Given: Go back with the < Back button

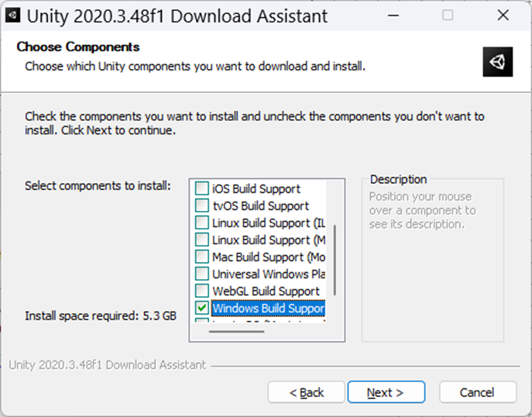Looking at the screenshot, I should point(306,392).
